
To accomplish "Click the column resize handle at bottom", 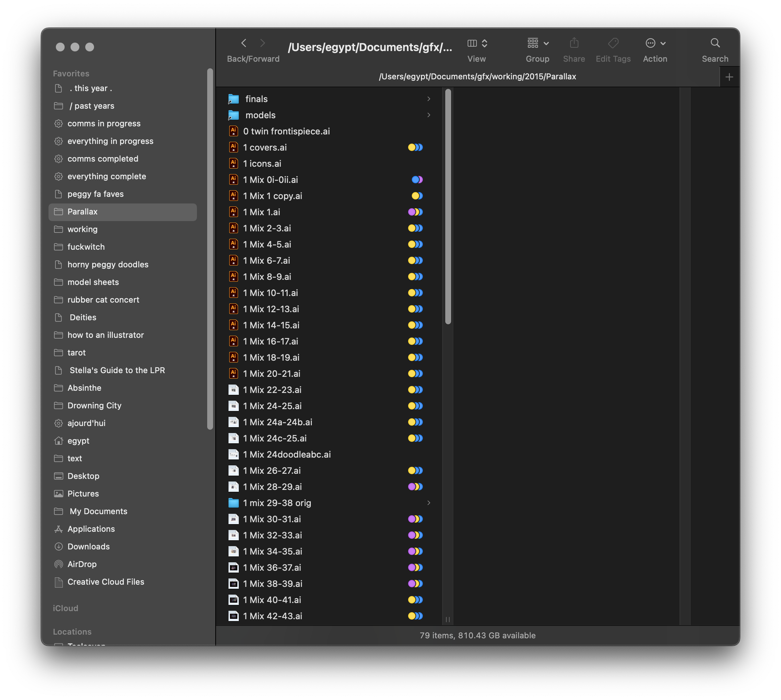I will click(447, 619).
